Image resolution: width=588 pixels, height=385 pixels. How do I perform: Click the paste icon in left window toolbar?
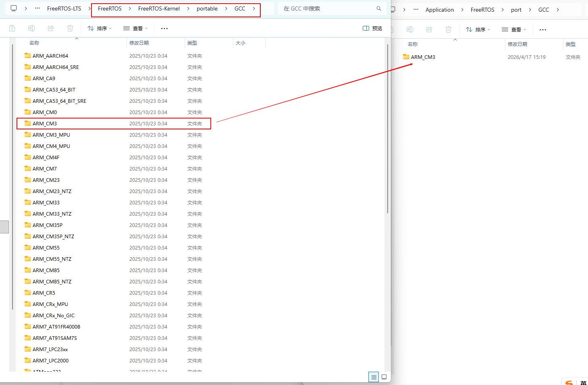click(x=12, y=28)
